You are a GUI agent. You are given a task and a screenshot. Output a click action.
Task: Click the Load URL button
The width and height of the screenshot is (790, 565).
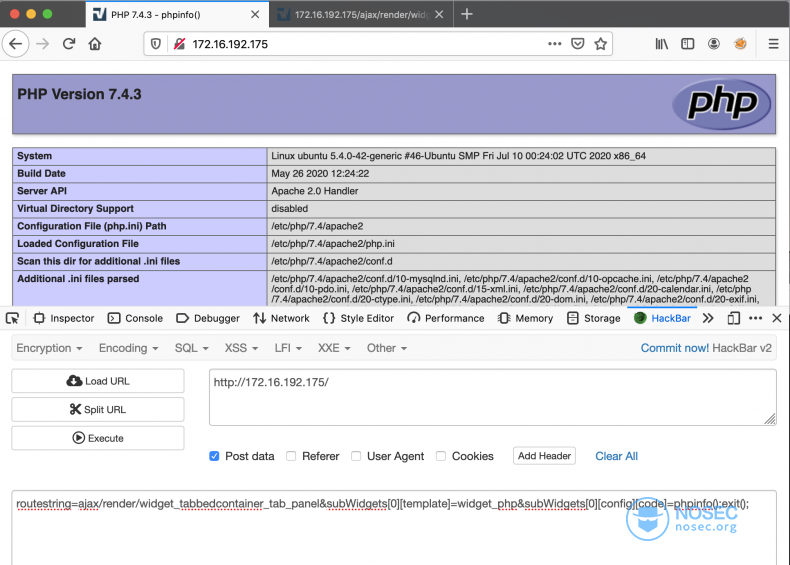coord(98,381)
